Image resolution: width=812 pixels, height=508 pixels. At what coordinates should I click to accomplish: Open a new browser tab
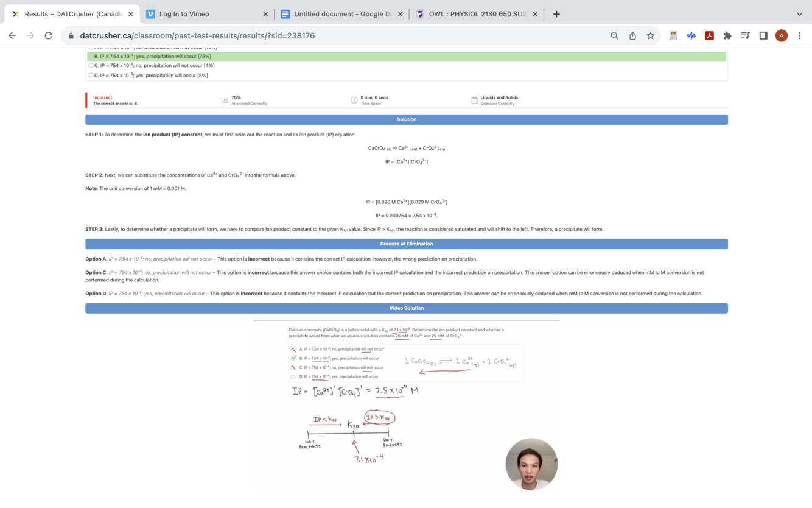[x=556, y=14]
